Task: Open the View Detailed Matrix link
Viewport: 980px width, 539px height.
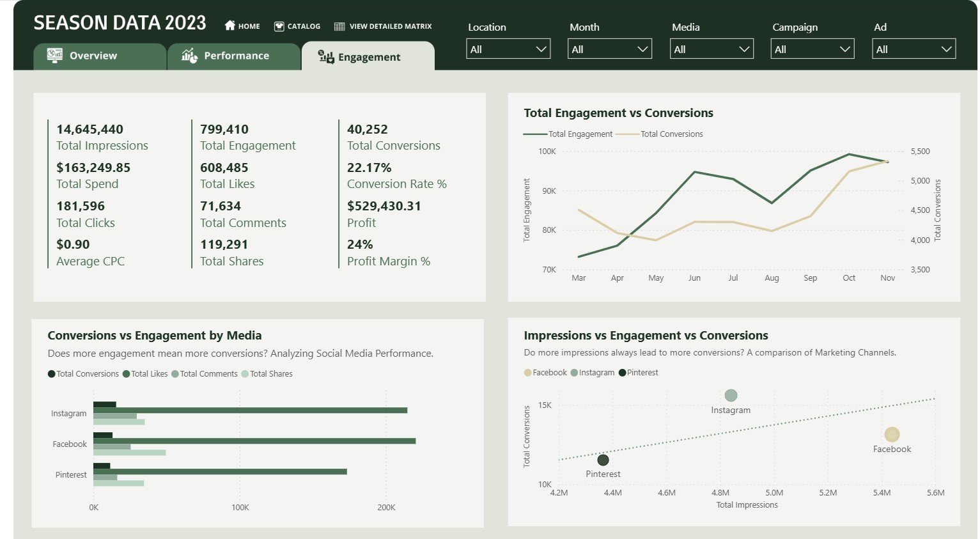Action: click(390, 26)
